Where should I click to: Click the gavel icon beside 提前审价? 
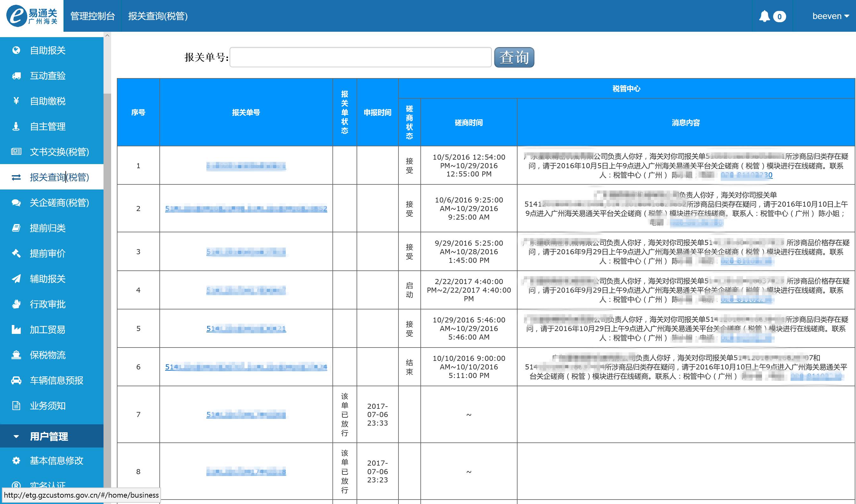16,253
